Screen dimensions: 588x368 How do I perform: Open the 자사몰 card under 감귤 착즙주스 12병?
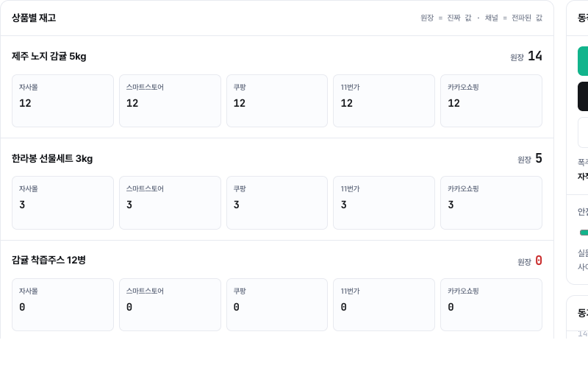click(62, 305)
